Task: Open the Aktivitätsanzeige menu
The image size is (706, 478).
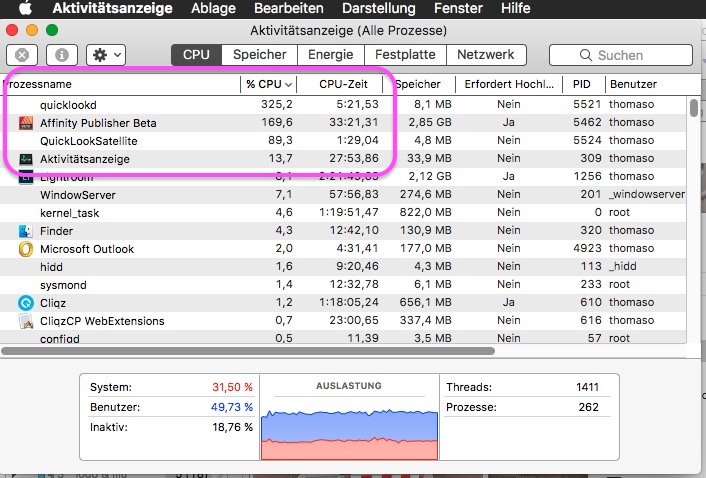Action: pyautogui.click(x=113, y=8)
